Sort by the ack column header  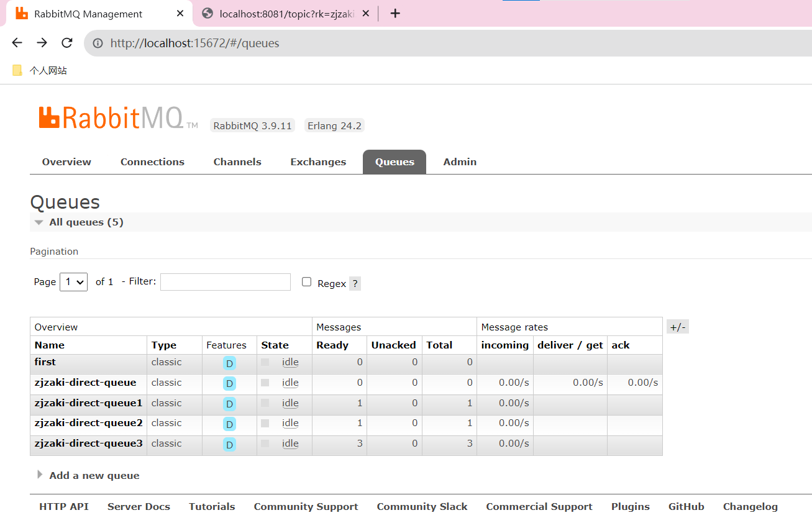621,345
